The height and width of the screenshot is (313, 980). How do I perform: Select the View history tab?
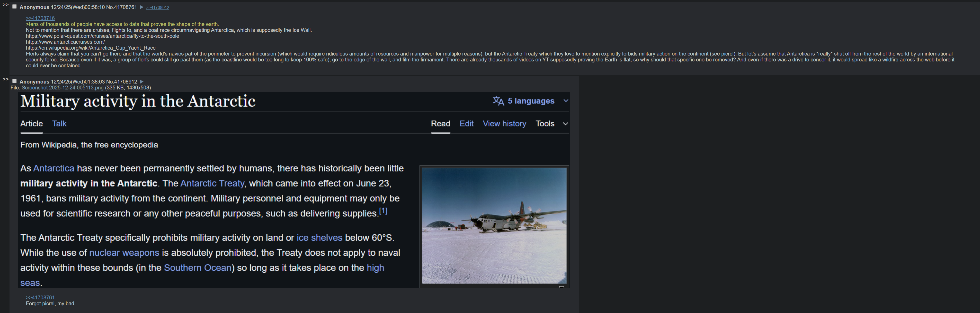pyautogui.click(x=504, y=124)
